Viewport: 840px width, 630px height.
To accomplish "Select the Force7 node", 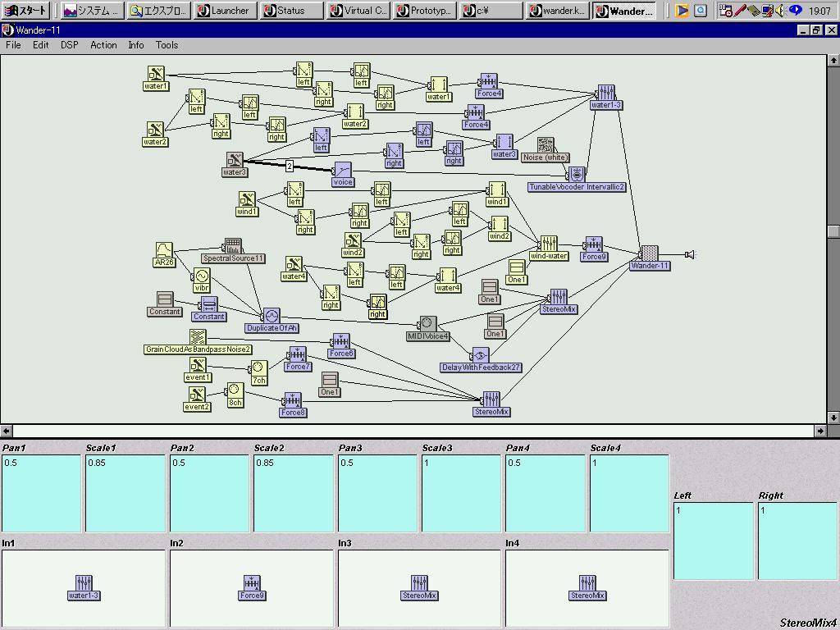I will click(x=297, y=359).
